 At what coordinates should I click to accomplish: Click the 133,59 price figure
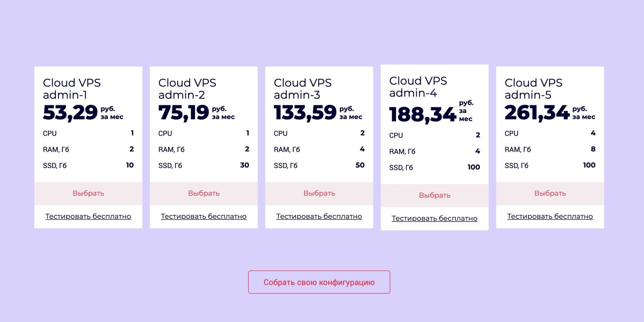click(x=305, y=113)
